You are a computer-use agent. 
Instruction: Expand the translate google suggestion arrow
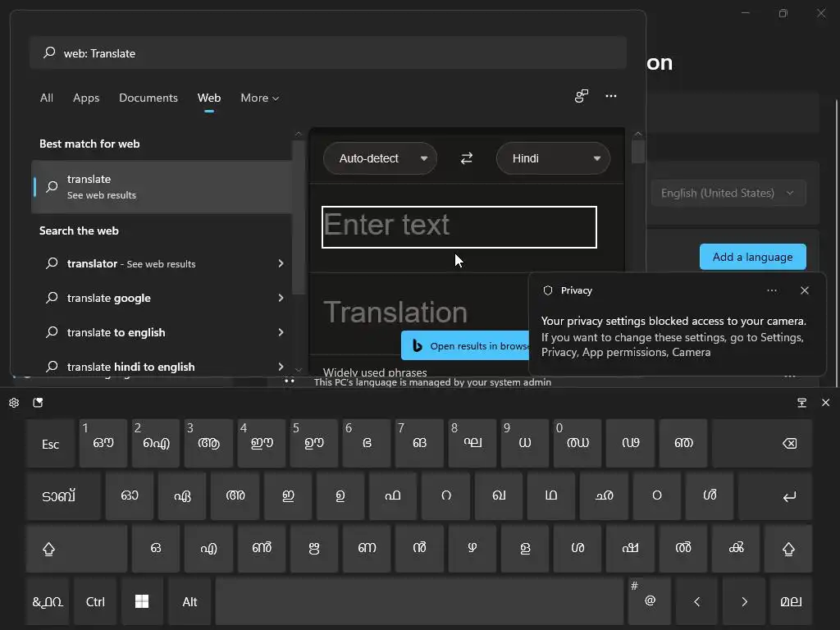[x=281, y=297]
